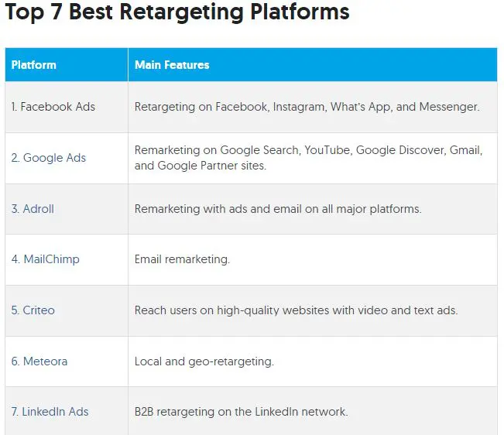Open the '7. LinkedIn Ads' link
The image size is (504, 435).
(x=50, y=412)
